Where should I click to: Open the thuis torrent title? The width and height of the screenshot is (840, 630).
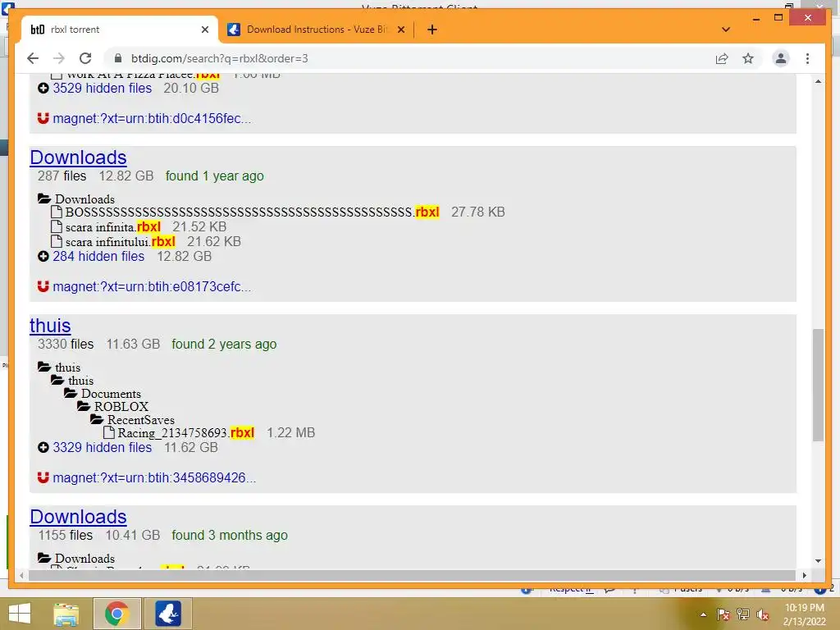pos(50,326)
